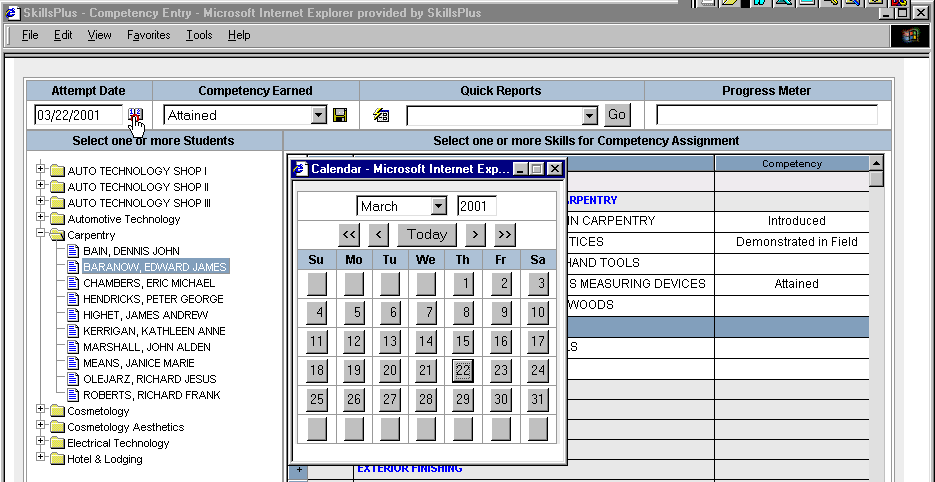Expand Electrical Technology tree node
The width and height of the screenshot is (935, 482).
click(41, 441)
